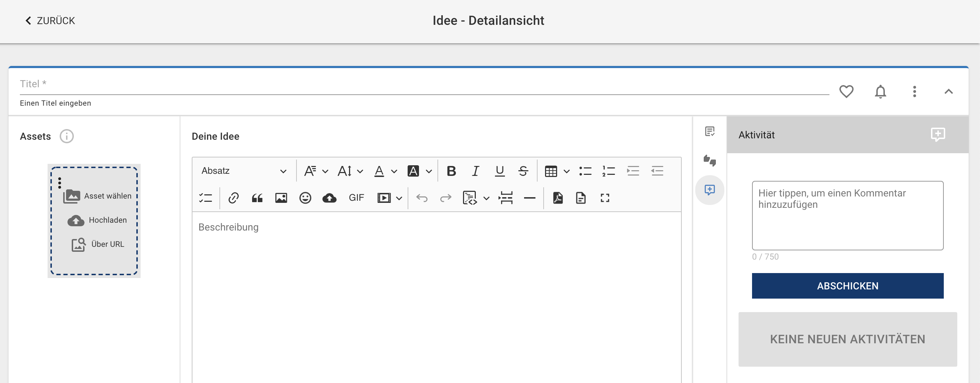Image resolution: width=980 pixels, height=383 pixels.
Task: Insert a block quote
Action: [x=257, y=198]
